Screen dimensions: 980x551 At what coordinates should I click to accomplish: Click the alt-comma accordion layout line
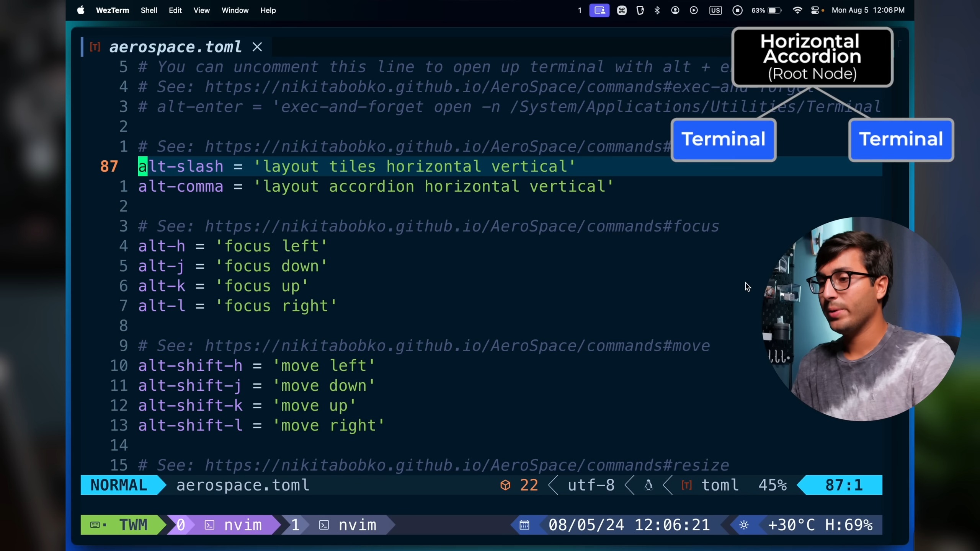tap(375, 186)
